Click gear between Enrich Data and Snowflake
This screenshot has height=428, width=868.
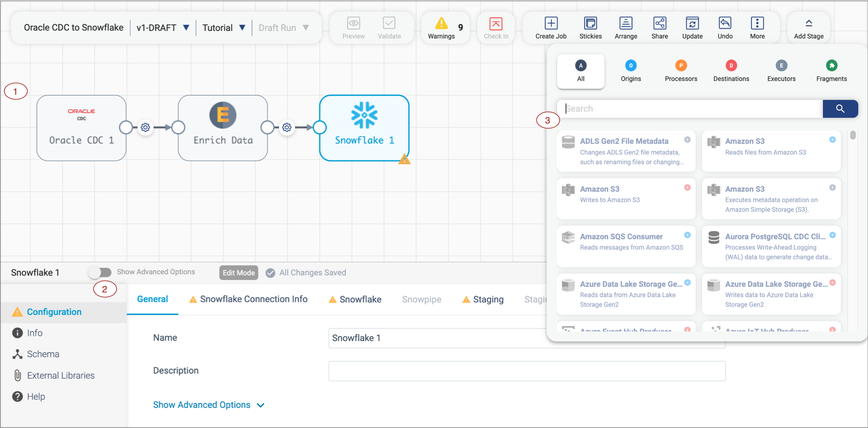click(287, 127)
